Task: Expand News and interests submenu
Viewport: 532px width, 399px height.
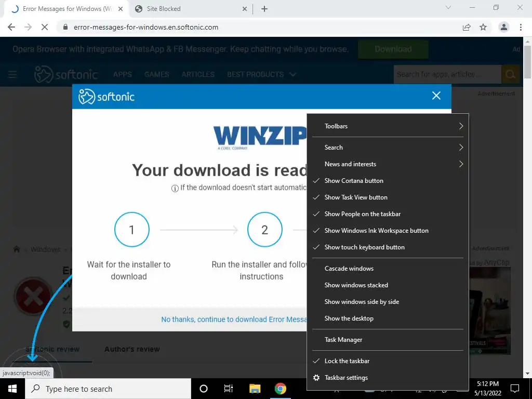Action: pos(388,164)
